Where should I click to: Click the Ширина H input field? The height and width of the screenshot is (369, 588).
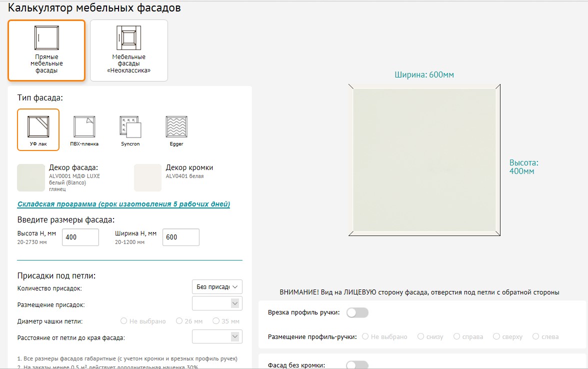click(181, 237)
